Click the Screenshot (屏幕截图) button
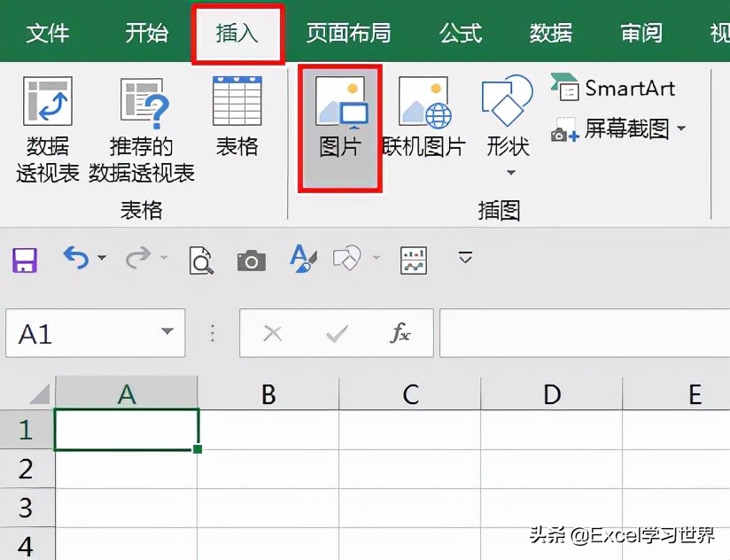This screenshot has height=560, width=730. pyautogui.click(x=610, y=129)
